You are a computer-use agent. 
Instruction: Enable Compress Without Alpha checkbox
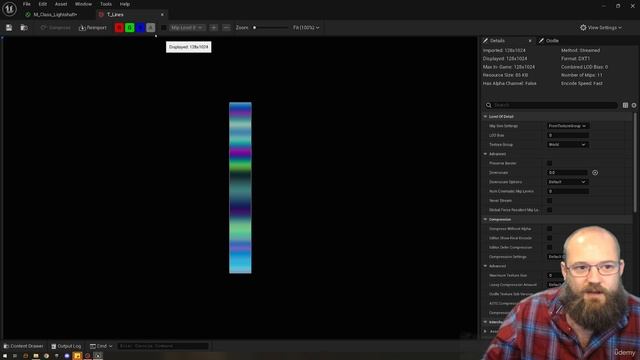click(549, 229)
